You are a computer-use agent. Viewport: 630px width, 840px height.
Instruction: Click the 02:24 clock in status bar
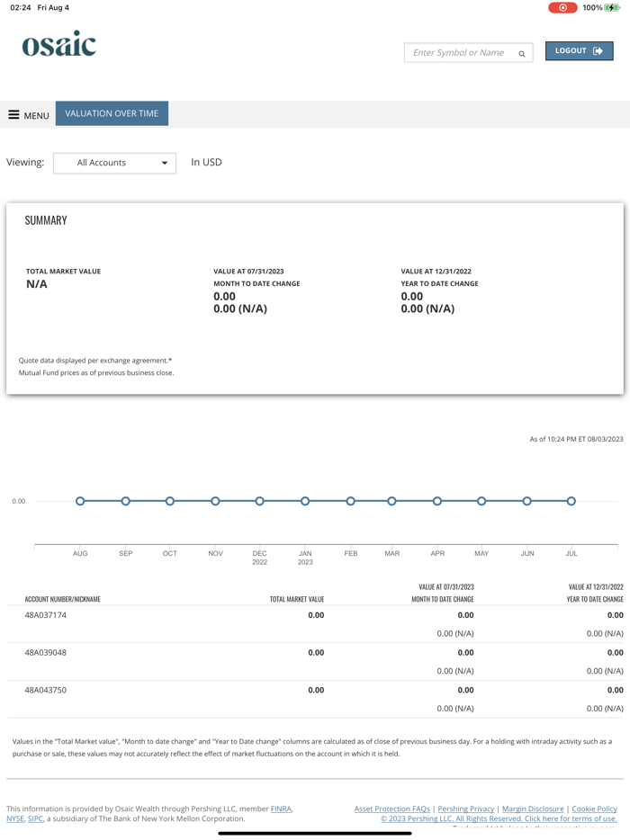pyautogui.click(x=21, y=7)
